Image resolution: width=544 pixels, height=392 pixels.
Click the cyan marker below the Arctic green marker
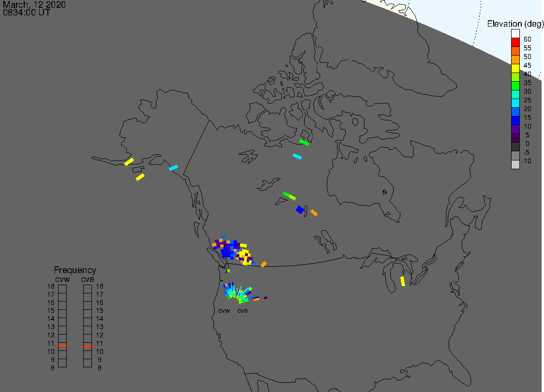297,157
